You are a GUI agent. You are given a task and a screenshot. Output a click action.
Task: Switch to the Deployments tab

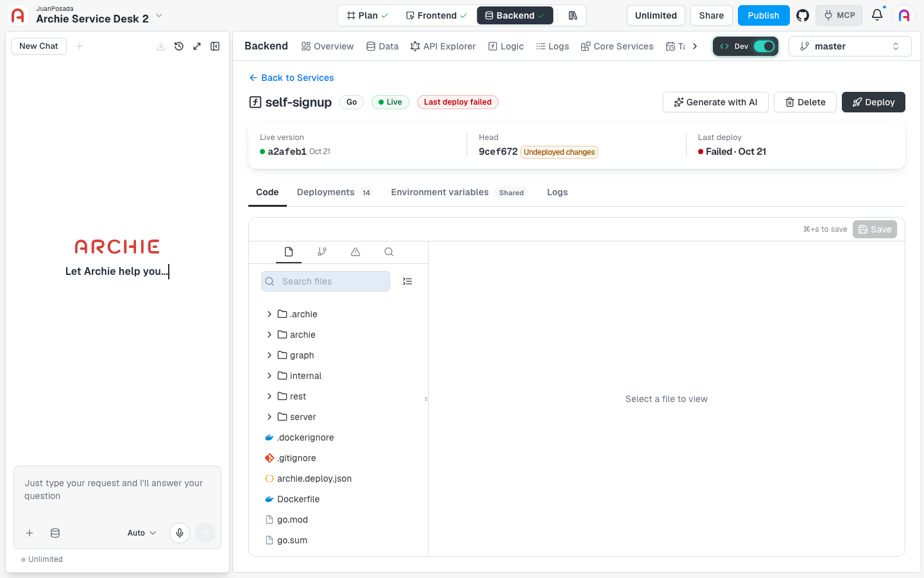pos(334,192)
